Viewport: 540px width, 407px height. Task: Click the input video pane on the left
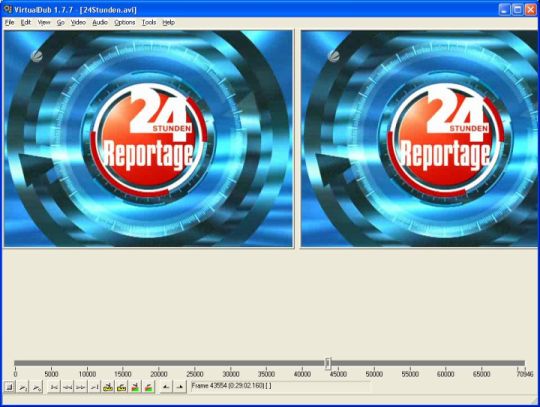[148, 138]
